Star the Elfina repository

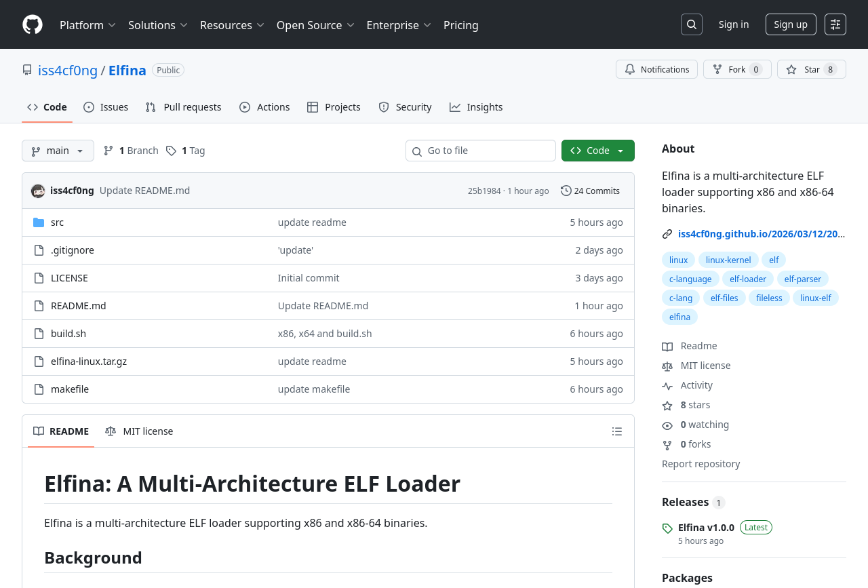click(x=811, y=69)
